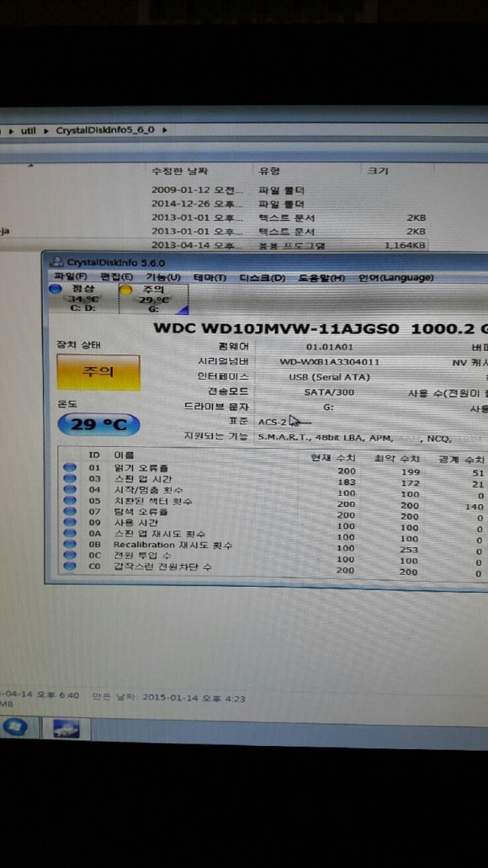The image size is (488, 868).
Task: Click the blue status icon for 0B Recalibration row
Action: [x=70, y=544]
